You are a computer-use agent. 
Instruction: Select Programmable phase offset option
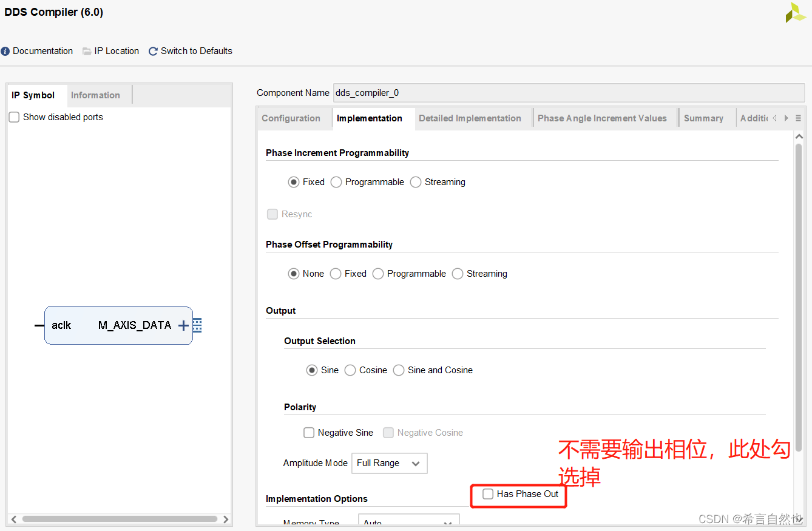click(x=378, y=274)
